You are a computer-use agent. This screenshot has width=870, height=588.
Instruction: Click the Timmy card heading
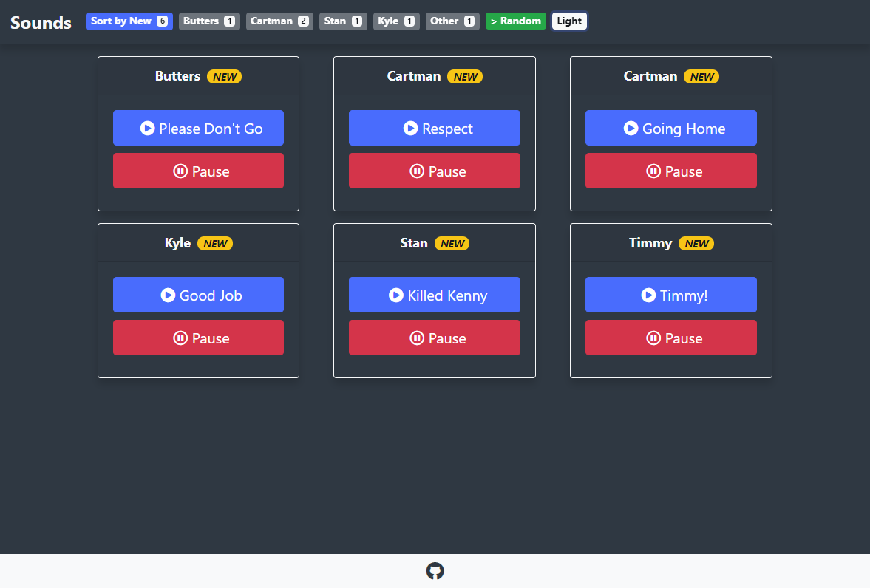tap(650, 243)
